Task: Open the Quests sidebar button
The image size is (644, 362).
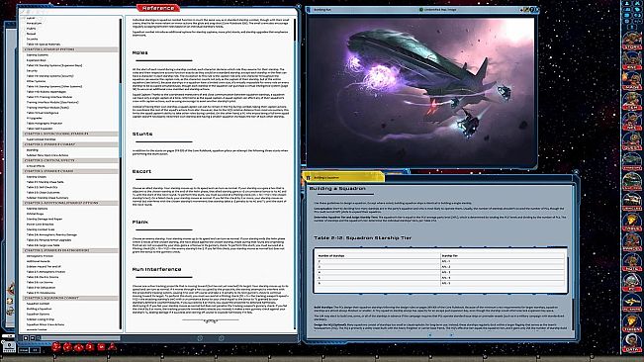Action: (632, 140)
